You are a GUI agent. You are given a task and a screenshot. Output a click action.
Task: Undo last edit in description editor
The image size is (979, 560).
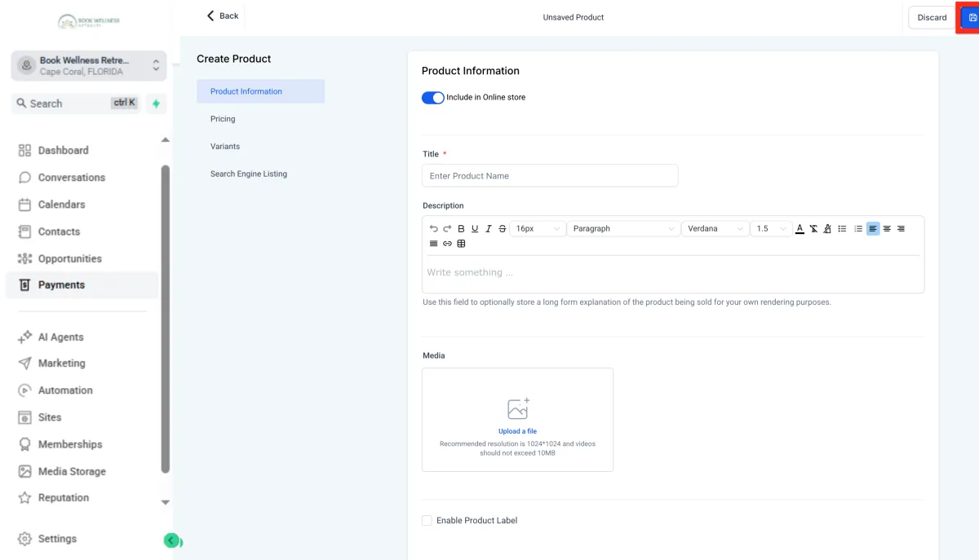tap(433, 229)
